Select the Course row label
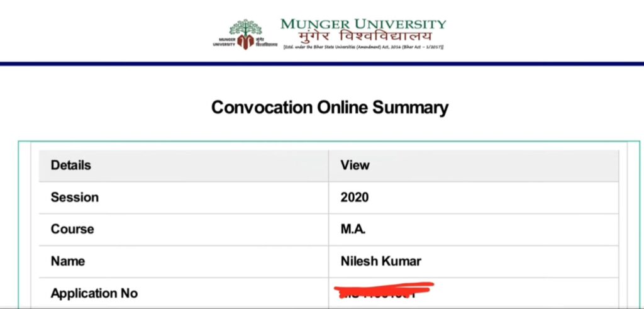644x309 pixels. 72,229
